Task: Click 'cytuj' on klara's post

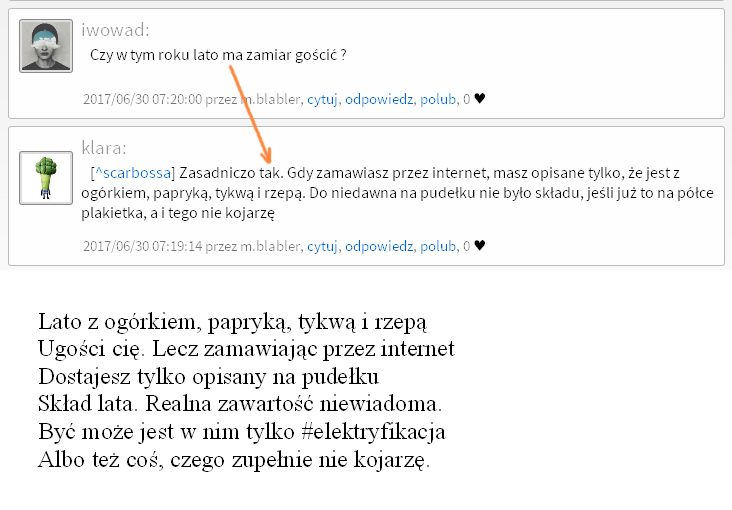Action: point(322,246)
